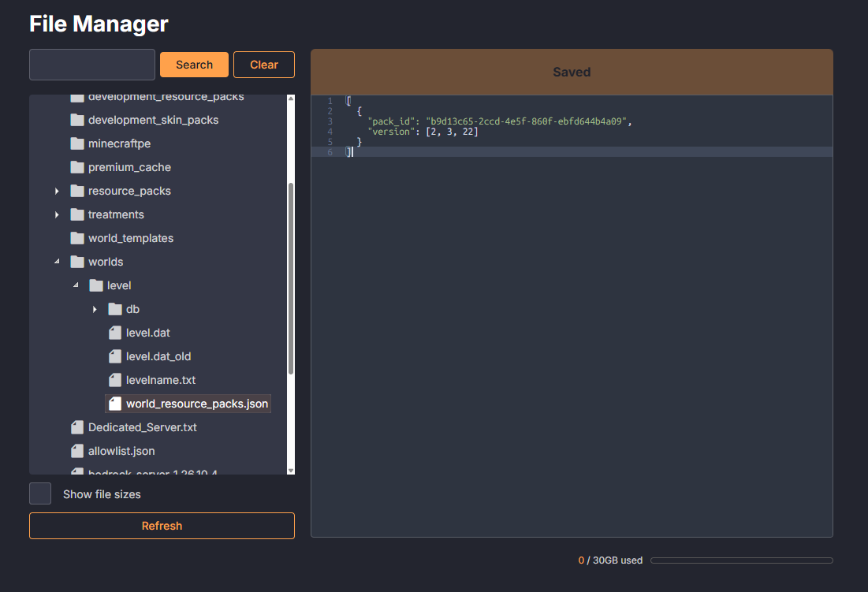The image size is (868, 592).
Task: Click line number 5 in editor gutter
Action: tap(330, 142)
